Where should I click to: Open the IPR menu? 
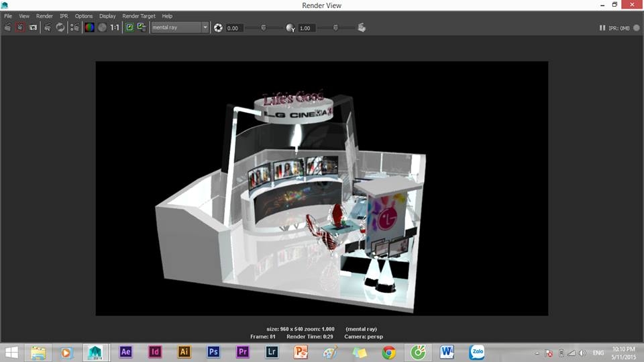(64, 16)
